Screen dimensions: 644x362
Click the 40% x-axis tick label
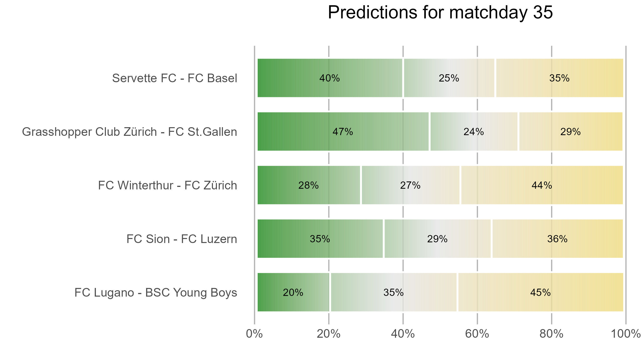(403, 334)
